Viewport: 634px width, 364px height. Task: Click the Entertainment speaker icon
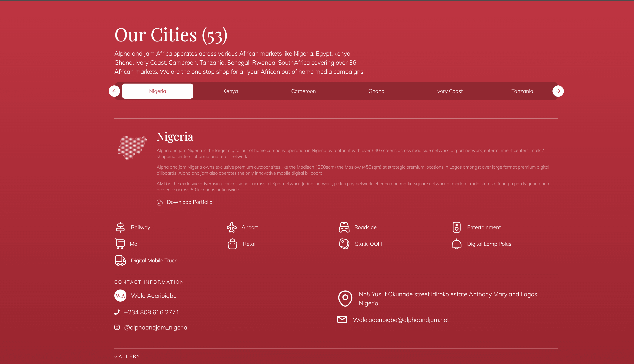click(x=457, y=227)
